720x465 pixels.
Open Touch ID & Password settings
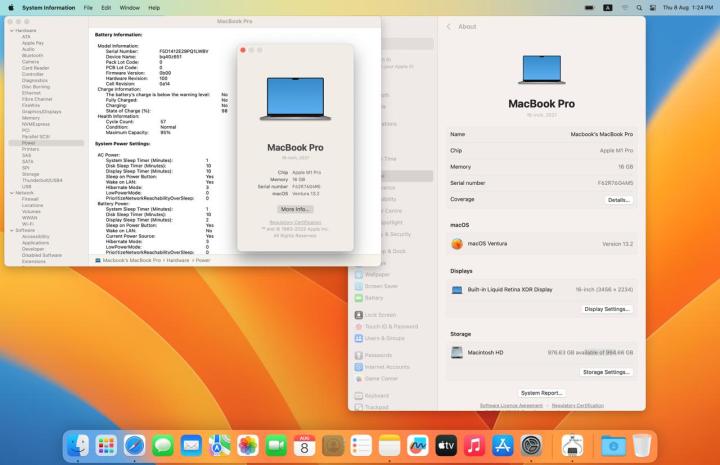(x=387, y=326)
